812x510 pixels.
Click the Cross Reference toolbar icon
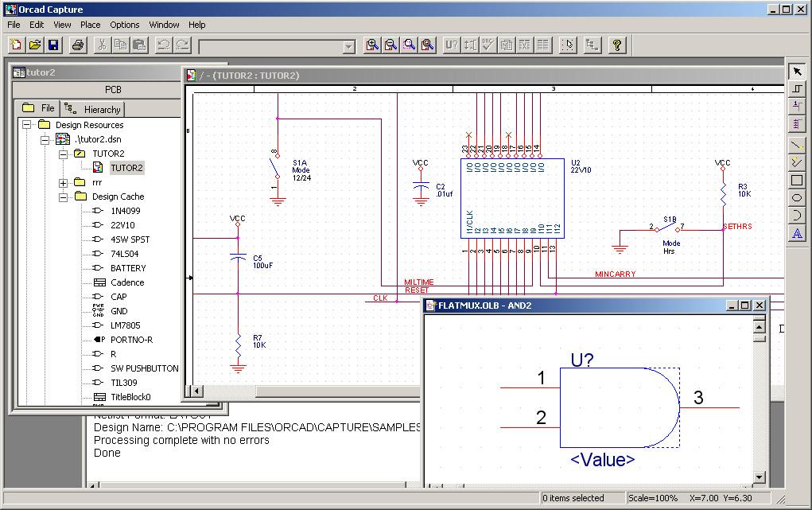click(x=525, y=45)
